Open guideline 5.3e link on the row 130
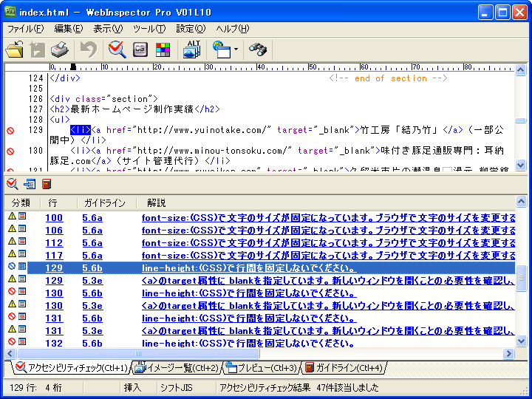 click(x=92, y=306)
